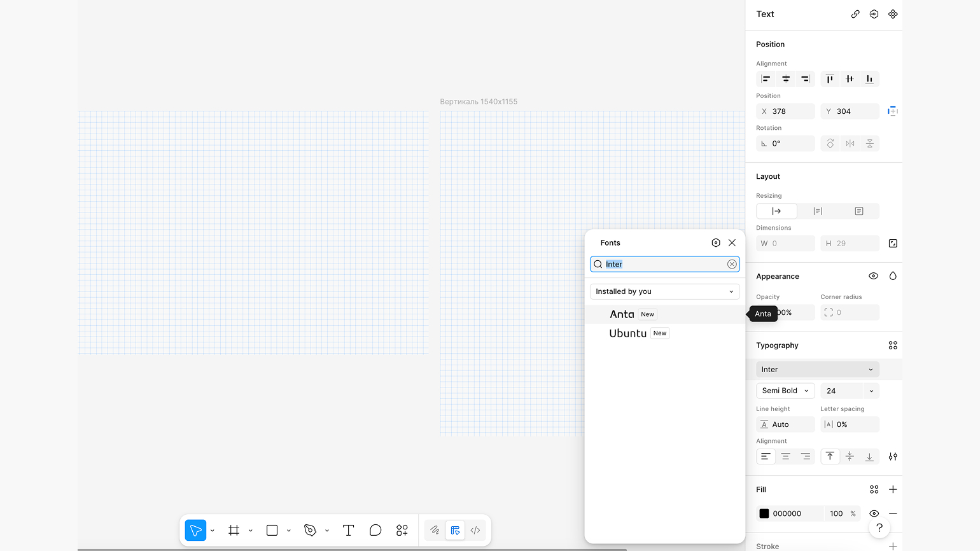Image resolution: width=980 pixels, height=551 pixels.
Task: Select the Pen tool
Action: pos(310,530)
